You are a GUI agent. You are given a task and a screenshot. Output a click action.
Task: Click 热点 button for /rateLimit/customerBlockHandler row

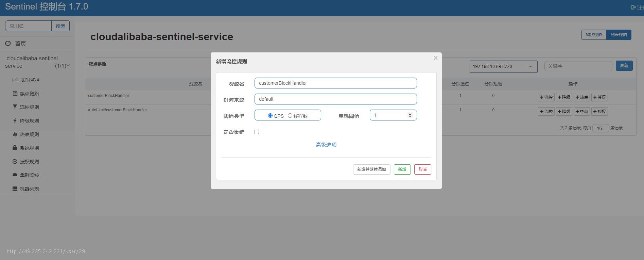[x=581, y=112]
